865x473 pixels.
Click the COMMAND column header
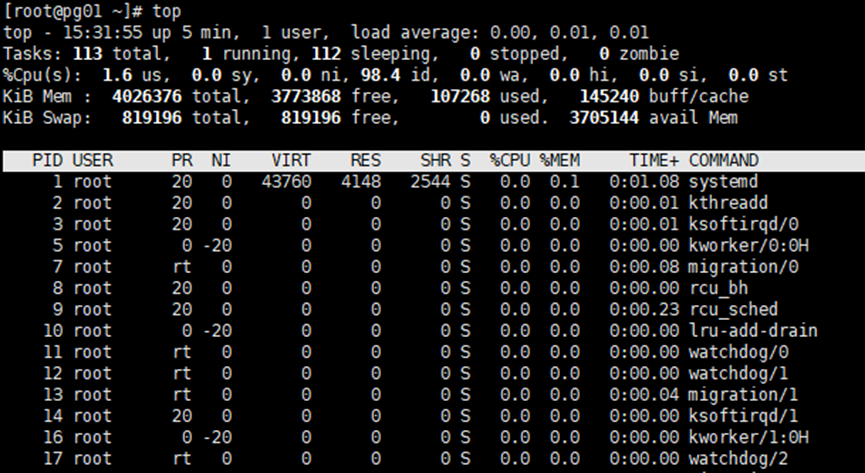point(723,161)
